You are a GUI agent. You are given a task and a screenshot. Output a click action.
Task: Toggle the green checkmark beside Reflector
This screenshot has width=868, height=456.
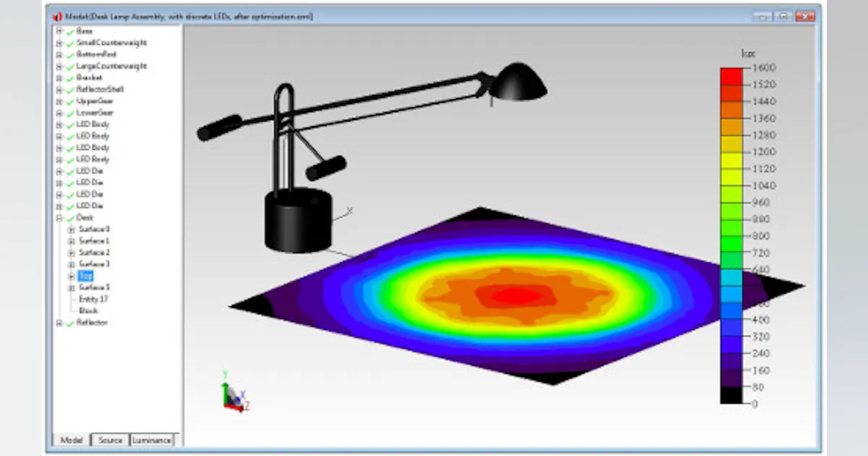(x=70, y=323)
